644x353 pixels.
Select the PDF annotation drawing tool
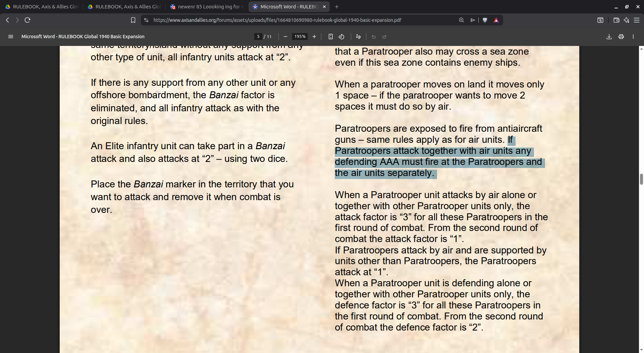pyautogui.click(x=358, y=37)
